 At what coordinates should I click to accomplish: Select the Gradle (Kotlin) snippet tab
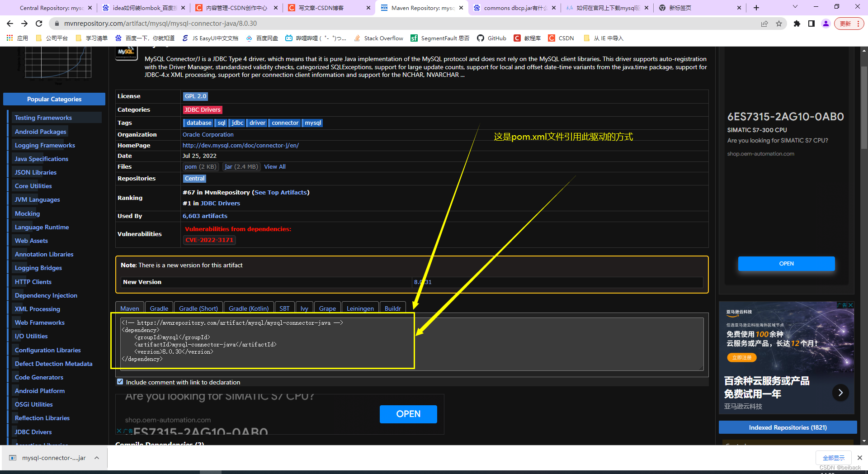249,308
